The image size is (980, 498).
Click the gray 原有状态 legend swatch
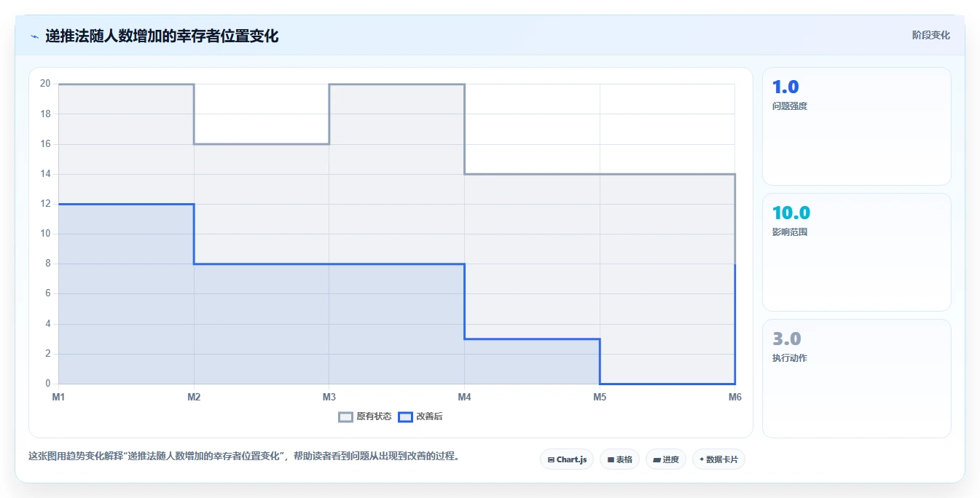(345, 416)
